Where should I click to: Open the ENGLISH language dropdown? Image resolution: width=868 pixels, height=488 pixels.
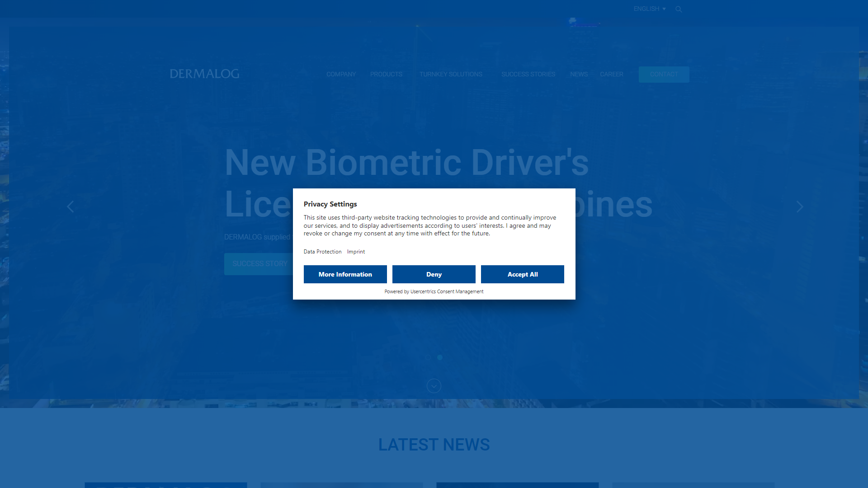[x=649, y=9]
